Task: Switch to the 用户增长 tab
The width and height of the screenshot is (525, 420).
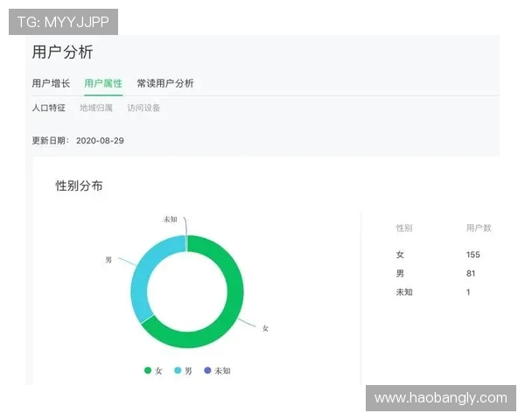Action: point(51,83)
